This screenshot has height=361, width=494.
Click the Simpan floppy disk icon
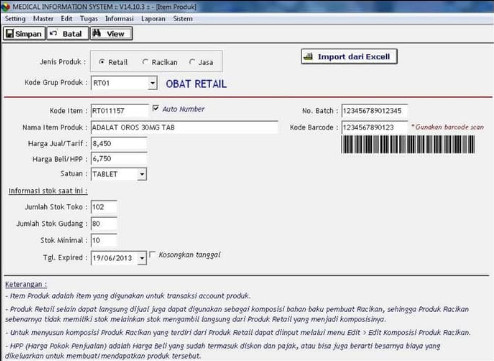[x=10, y=34]
